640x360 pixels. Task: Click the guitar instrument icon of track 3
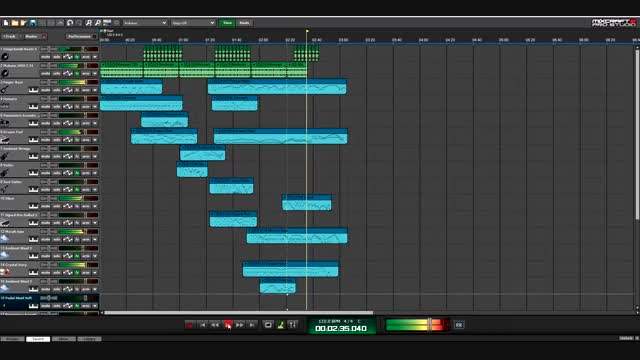tap(5, 89)
